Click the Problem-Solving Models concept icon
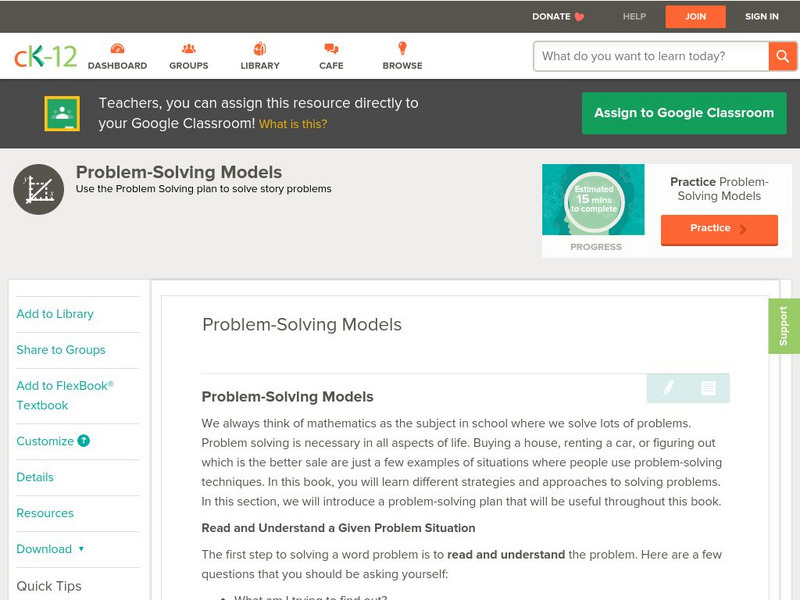800x600 pixels. tap(37, 188)
